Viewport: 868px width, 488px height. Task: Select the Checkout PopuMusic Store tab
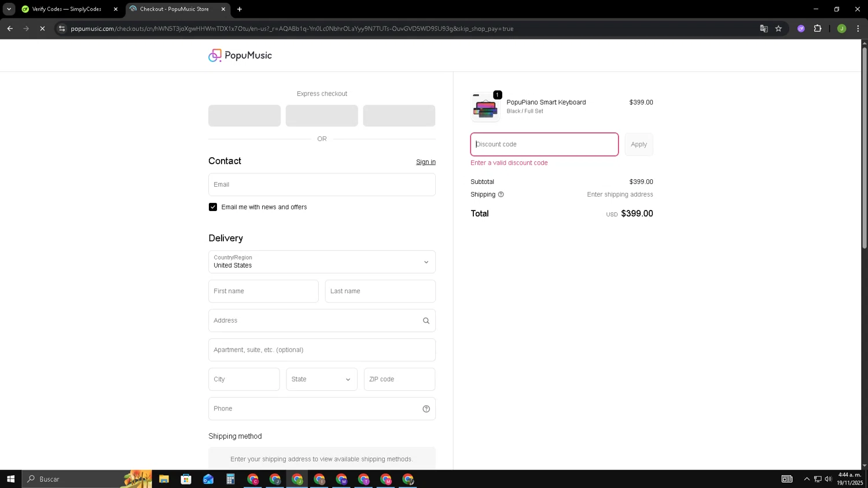[174, 9]
